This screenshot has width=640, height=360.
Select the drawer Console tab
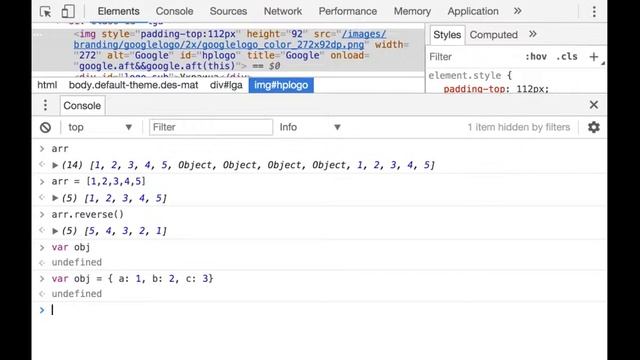tap(82, 106)
